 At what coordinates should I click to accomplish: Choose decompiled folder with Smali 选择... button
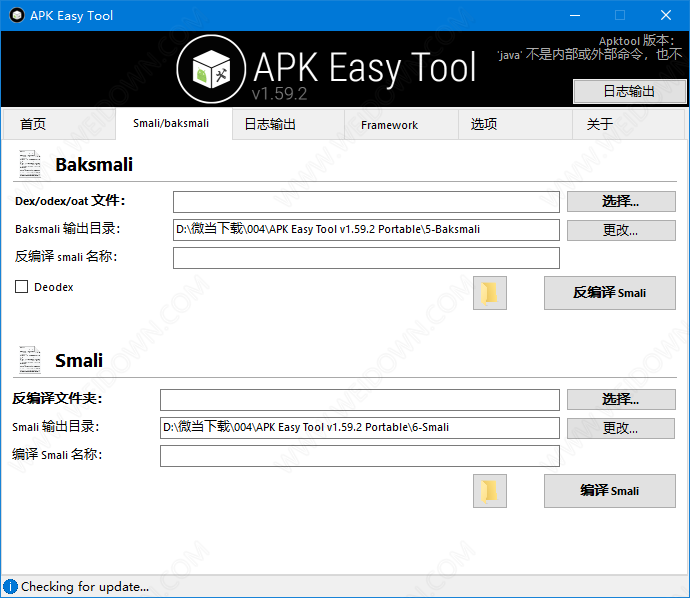tap(621, 400)
